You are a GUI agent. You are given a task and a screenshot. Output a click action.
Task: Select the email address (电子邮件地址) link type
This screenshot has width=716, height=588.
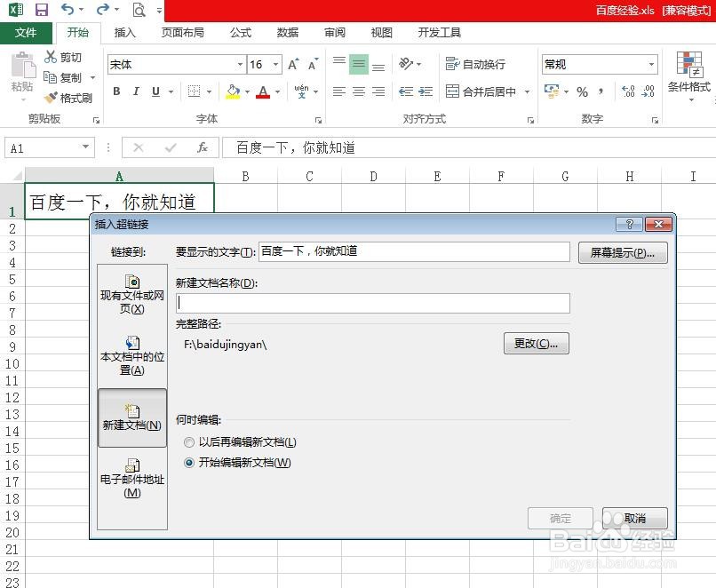132,478
